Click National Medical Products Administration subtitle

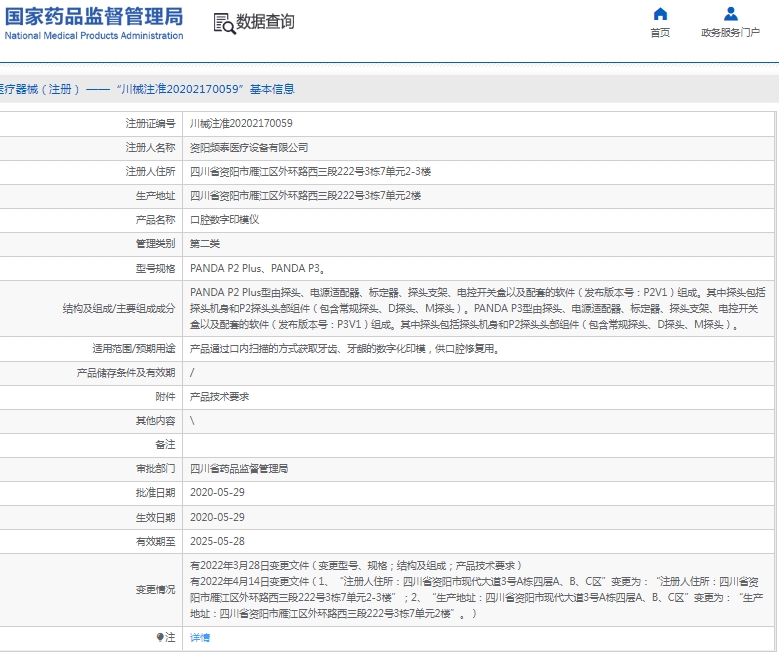click(x=94, y=36)
